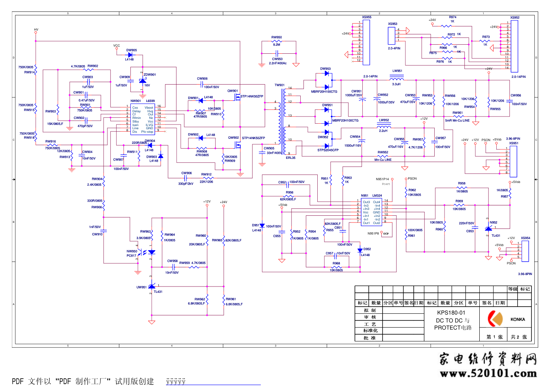554x392 pixels.
Task: Click the VCC terminal label
Action: [117, 45]
